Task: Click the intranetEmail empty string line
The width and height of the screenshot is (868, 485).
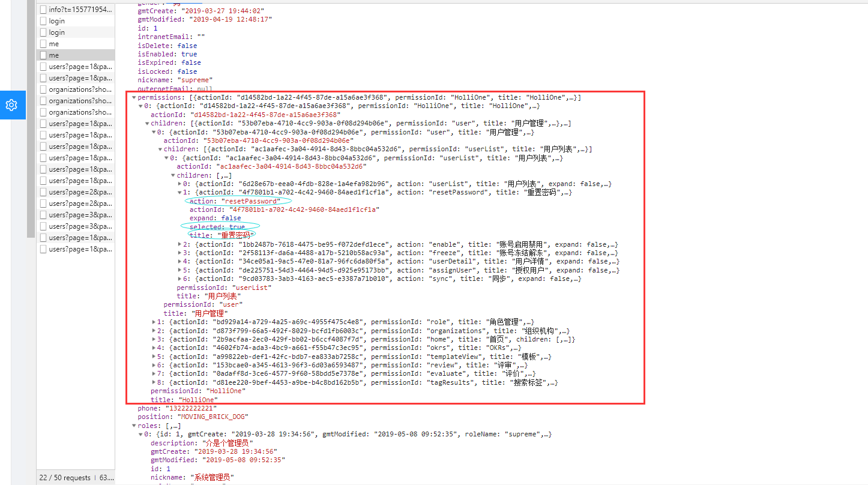Action: pos(171,37)
